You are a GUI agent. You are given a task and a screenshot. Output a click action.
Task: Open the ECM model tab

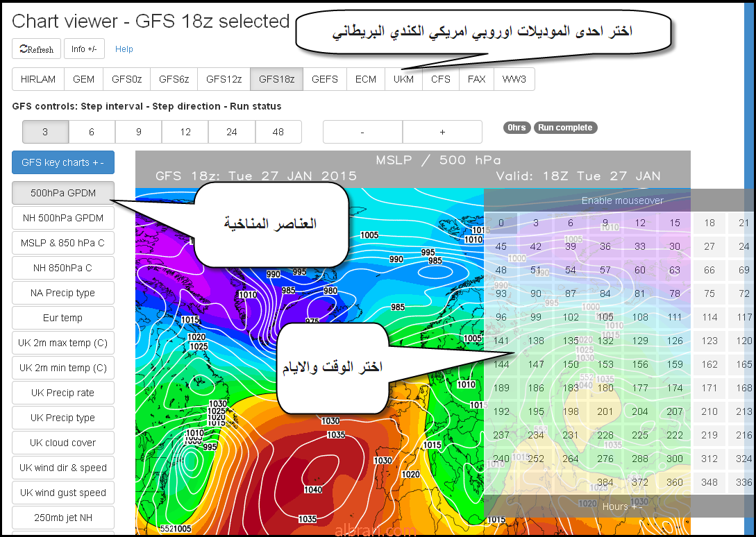tap(366, 79)
